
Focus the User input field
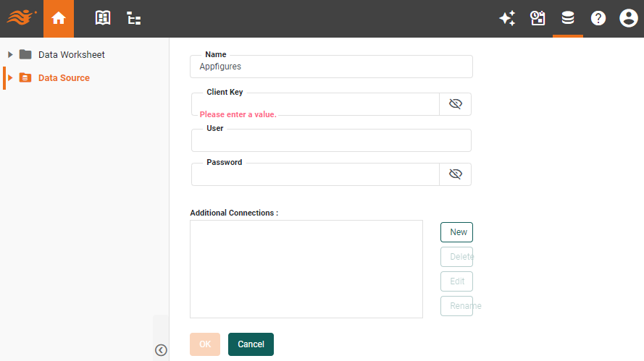click(x=331, y=141)
